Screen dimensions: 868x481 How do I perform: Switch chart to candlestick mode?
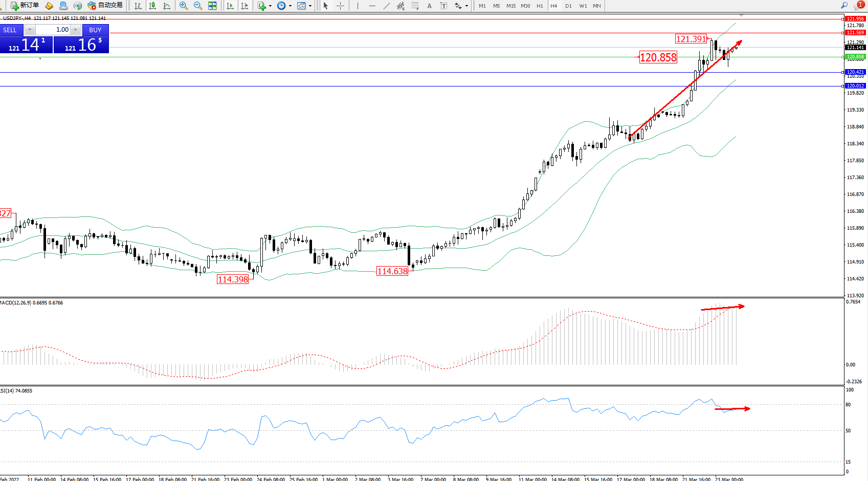[x=152, y=6]
